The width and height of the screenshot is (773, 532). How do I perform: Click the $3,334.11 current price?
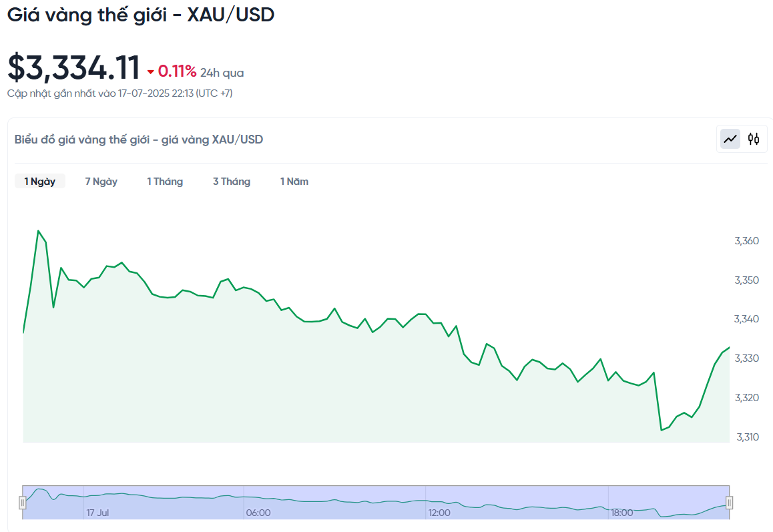point(74,67)
